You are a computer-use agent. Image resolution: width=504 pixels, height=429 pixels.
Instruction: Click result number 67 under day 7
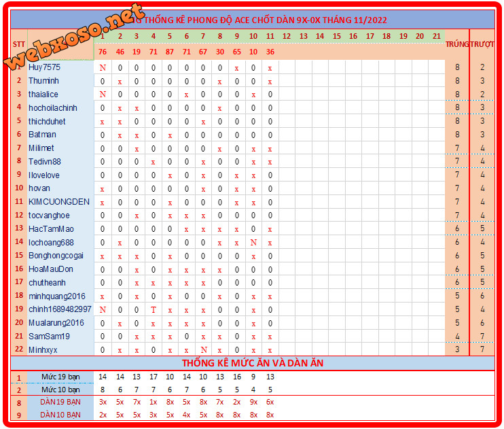(x=203, y=52)
